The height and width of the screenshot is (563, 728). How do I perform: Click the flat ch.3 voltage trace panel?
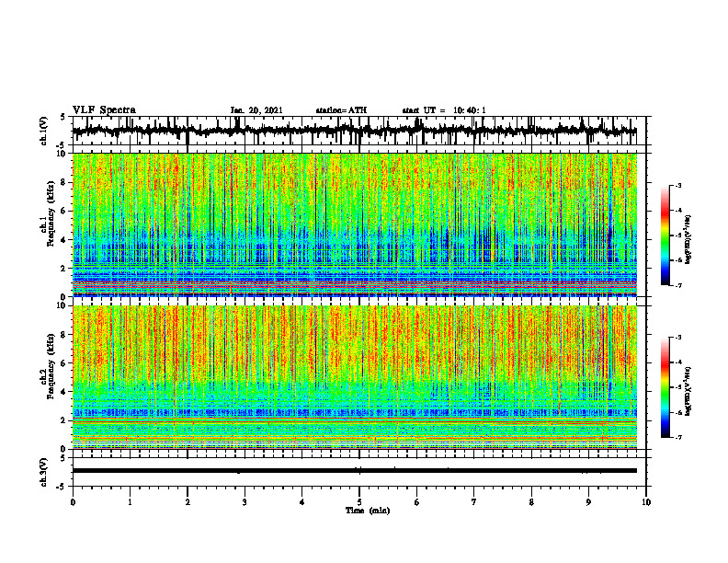358,472
